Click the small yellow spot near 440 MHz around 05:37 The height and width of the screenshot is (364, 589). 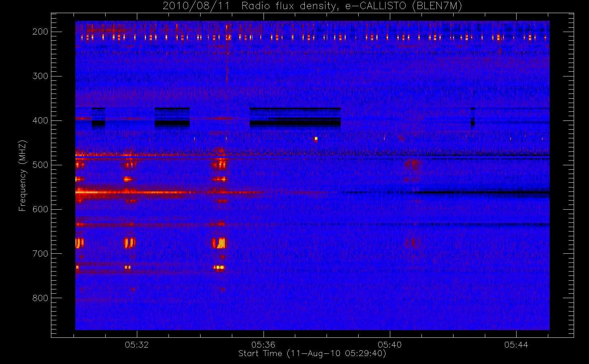(x=316, y=139)
